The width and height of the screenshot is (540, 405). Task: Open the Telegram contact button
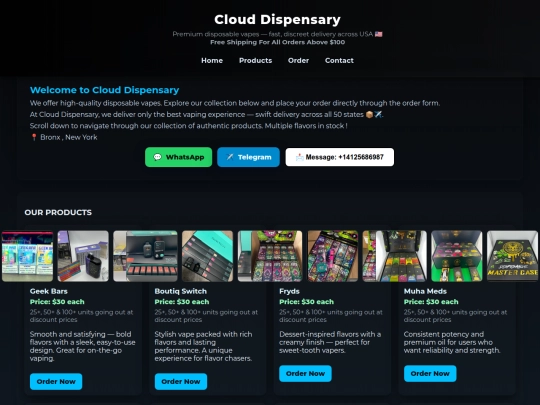248,157
